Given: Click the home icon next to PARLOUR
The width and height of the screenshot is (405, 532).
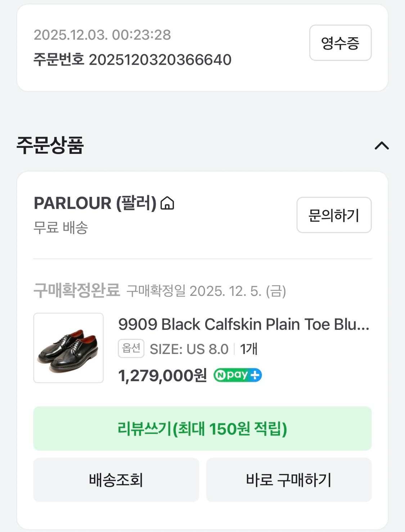Looking at the screenshot, I should (167, 204).
